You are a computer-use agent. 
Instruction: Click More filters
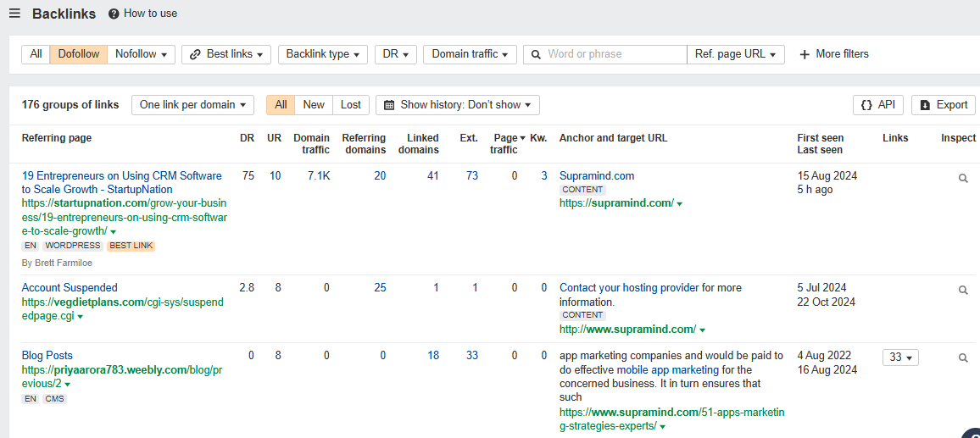point(833,53)
